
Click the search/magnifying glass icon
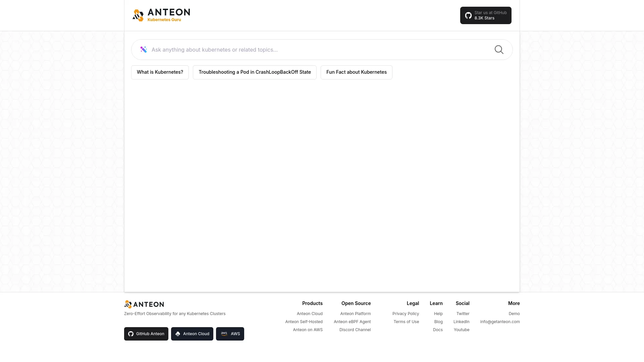[499, 50]
